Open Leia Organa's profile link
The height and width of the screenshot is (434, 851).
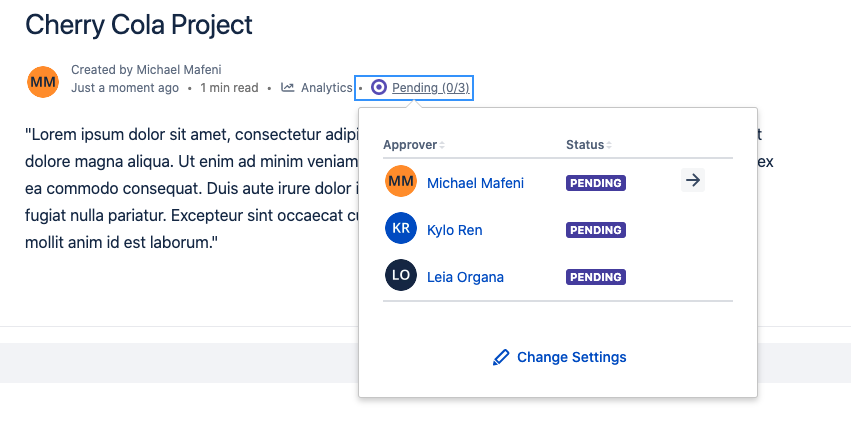coord(465,277)
